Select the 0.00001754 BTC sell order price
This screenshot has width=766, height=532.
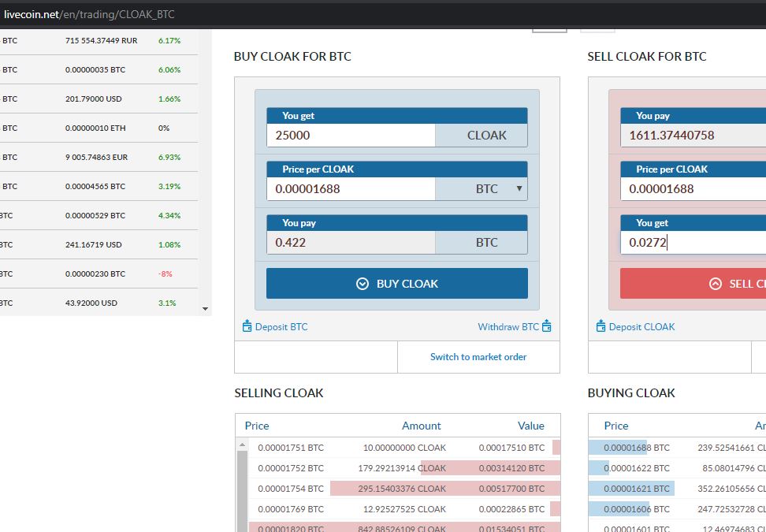291,489
